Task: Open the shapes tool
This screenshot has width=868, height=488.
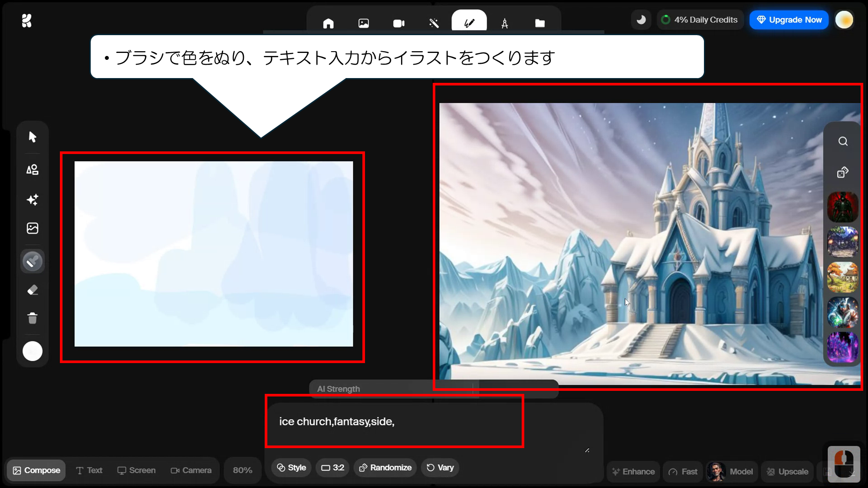Action: [33, 170]
